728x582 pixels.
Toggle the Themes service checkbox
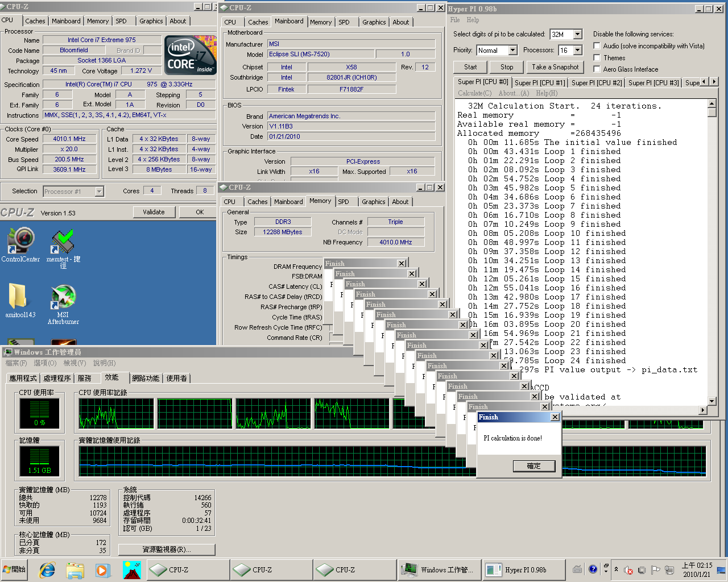pyautogui.click(x=597, y=57)
